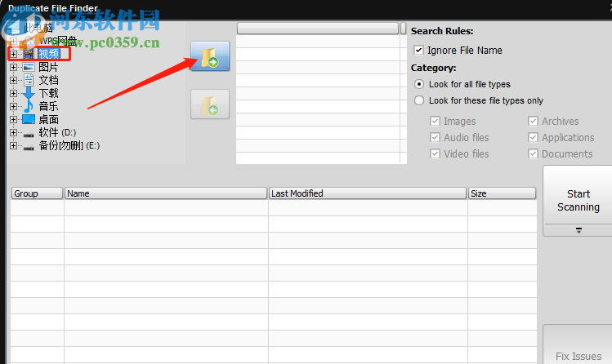Toggle the Video files checkbox
The height and width of the screenshot is (364, 612).
coord(435,154)
